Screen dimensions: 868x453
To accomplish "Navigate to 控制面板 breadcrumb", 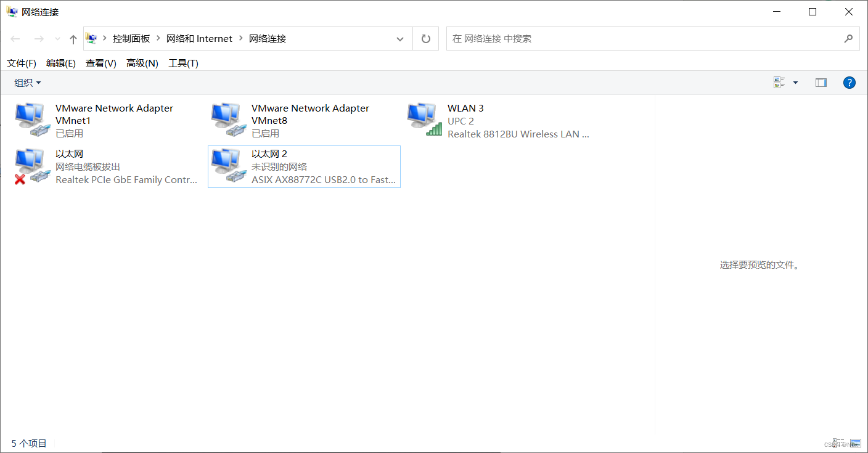I will [x=131, y=38].
